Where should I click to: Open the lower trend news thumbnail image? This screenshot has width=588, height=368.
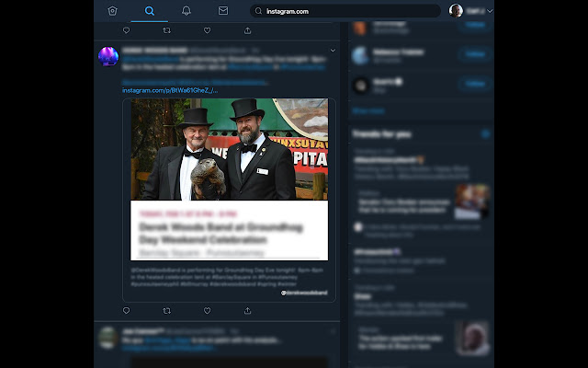click(x=472, y=338)
